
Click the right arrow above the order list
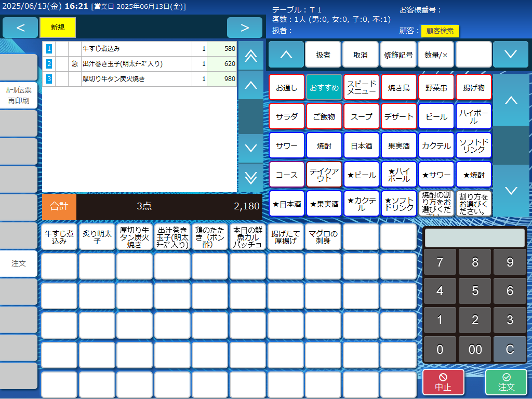[245, 28]
